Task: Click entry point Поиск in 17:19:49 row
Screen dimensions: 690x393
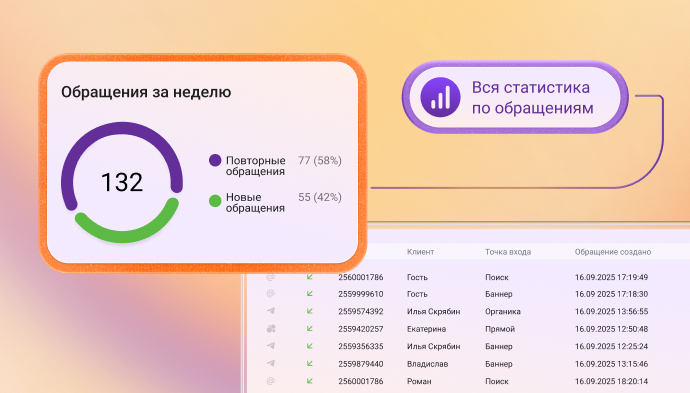Action: click(497, 277)
